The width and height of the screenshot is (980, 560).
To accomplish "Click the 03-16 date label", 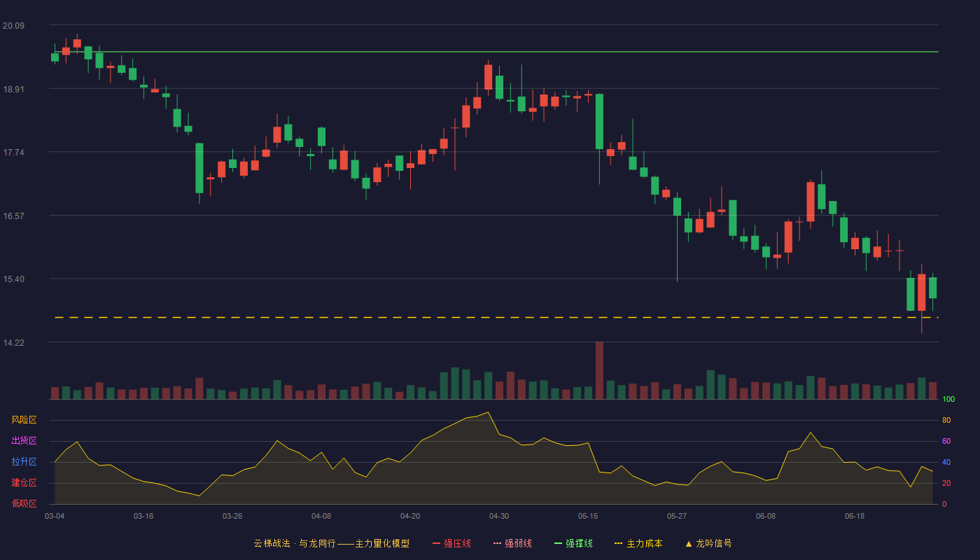I will pos(143,516).
